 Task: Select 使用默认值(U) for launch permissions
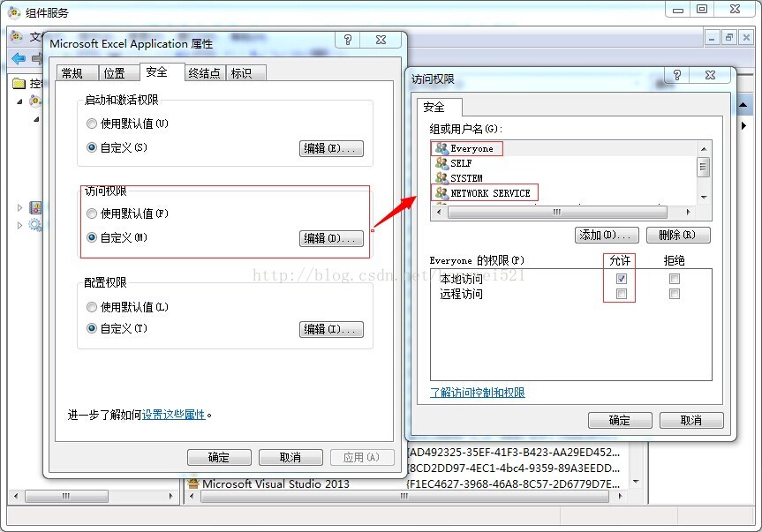click(91, 124)
